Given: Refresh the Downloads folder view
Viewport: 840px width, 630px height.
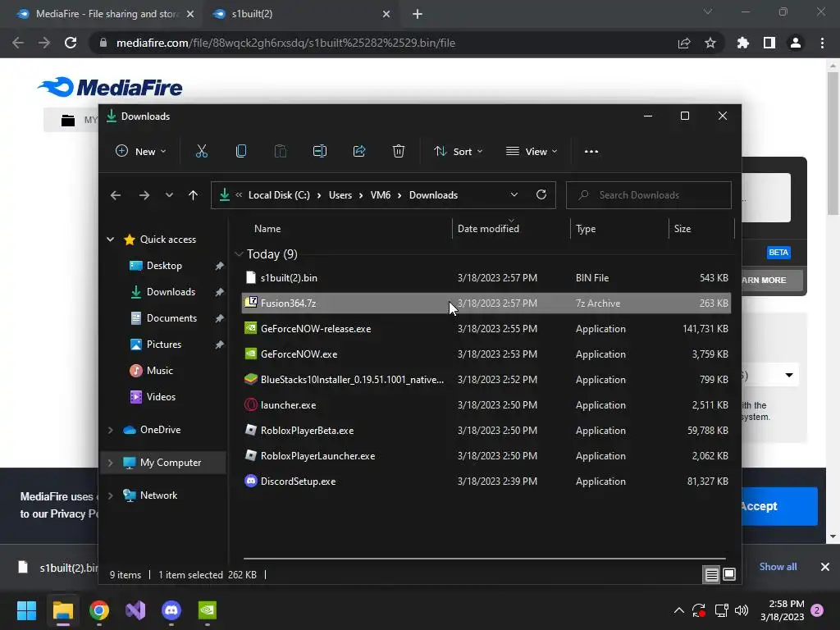Looking at the screenshot, I should (x=541, y=195).
